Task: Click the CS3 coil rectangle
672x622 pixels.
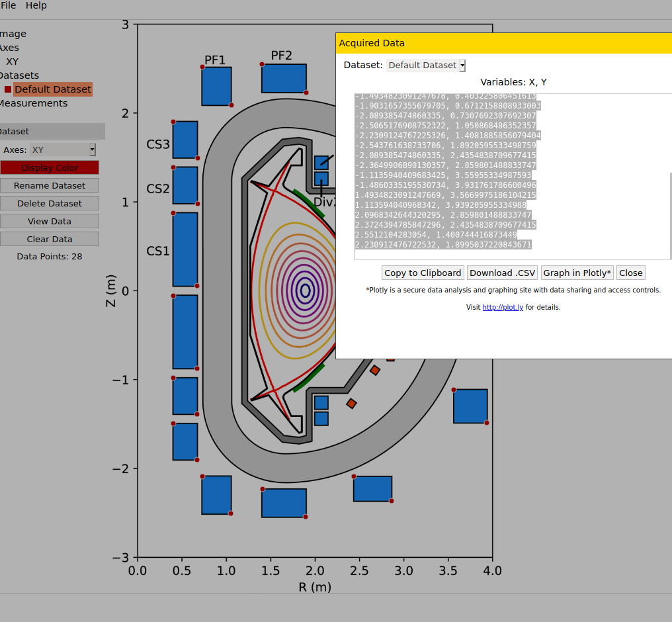Action: pyautogui.click(x=185, y=140)
